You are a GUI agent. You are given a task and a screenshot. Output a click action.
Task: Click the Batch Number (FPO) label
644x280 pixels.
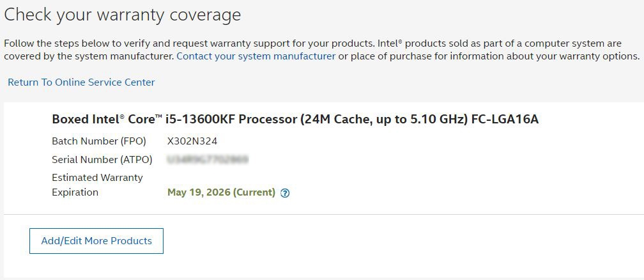[x=99, y=141]
